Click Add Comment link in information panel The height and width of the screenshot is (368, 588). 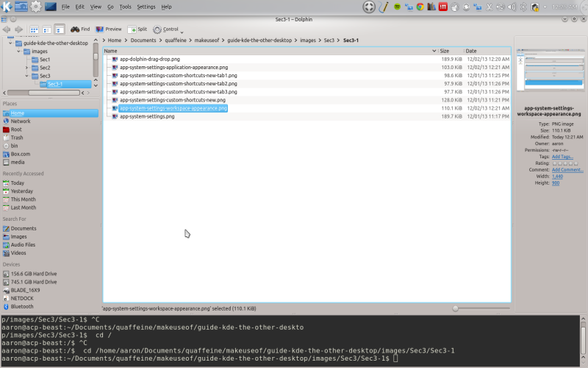pyautogui.click(x=567, y=170)
